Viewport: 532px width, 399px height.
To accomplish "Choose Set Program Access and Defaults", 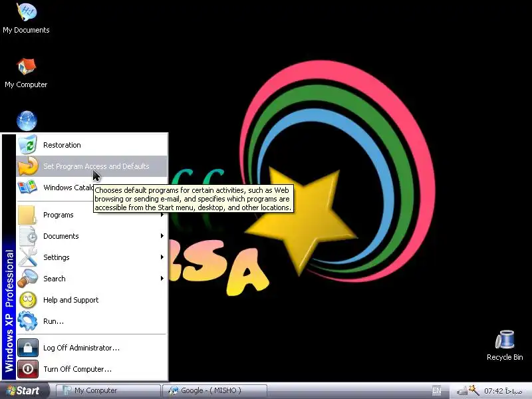I will [x=92, y=166].
